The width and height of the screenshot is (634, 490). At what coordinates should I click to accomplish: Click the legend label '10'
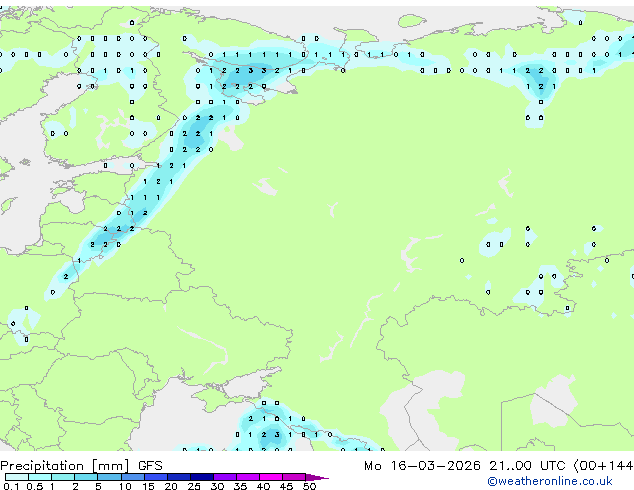coord(125,486)
